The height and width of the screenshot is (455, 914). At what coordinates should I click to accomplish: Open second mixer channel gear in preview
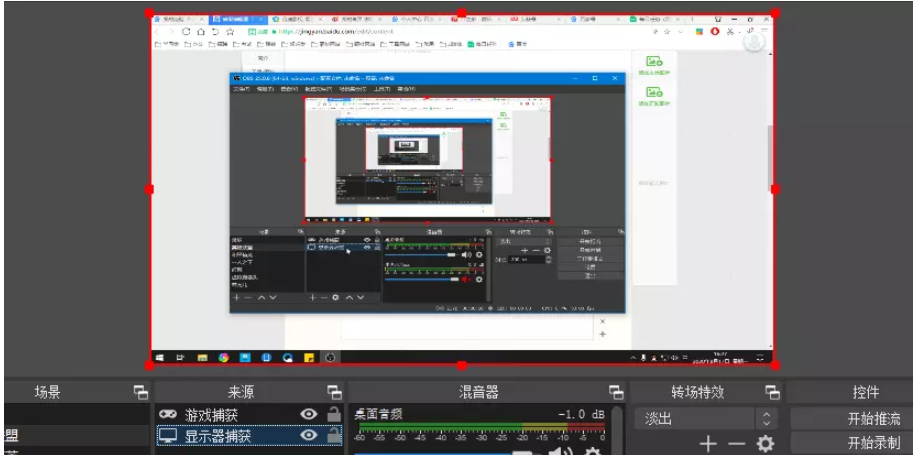tap(479, 279)
